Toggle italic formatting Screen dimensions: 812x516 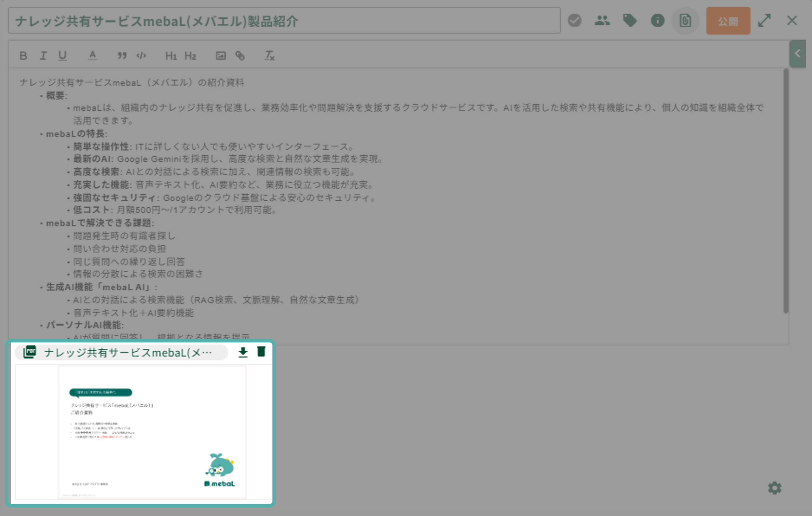43,56
